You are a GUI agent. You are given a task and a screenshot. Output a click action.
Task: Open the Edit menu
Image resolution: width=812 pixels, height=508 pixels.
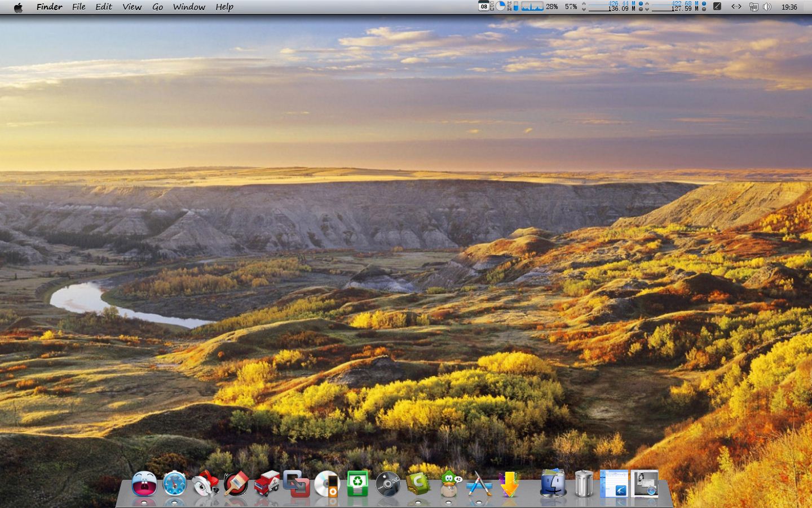pyautogui.click(x=104, y=7)
